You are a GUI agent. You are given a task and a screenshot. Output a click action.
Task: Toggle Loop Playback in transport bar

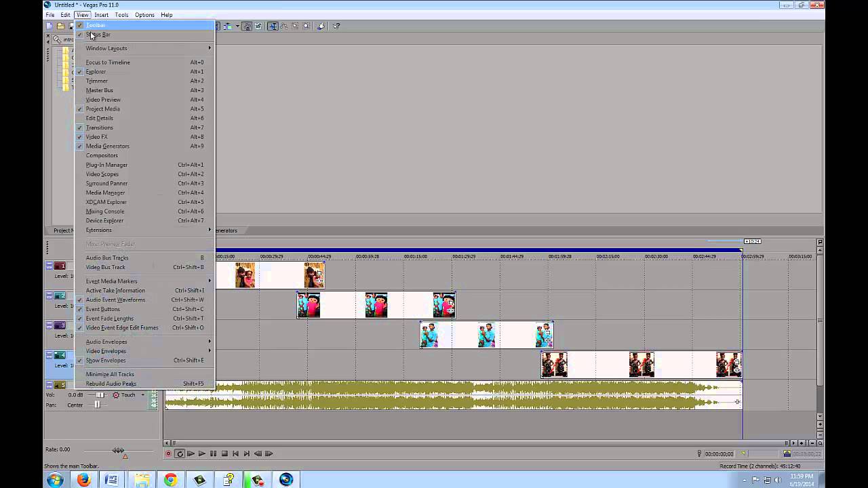click(180, 453)
